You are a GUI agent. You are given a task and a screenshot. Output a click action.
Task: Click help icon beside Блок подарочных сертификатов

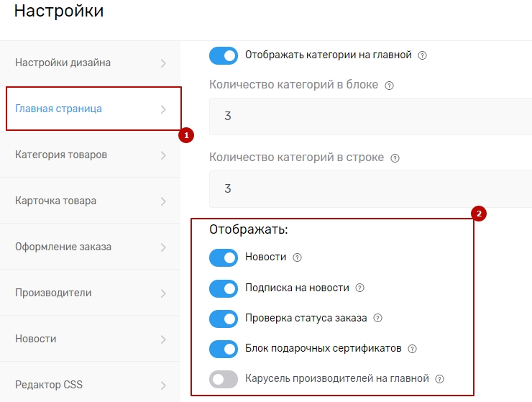[x=413, y=349]
